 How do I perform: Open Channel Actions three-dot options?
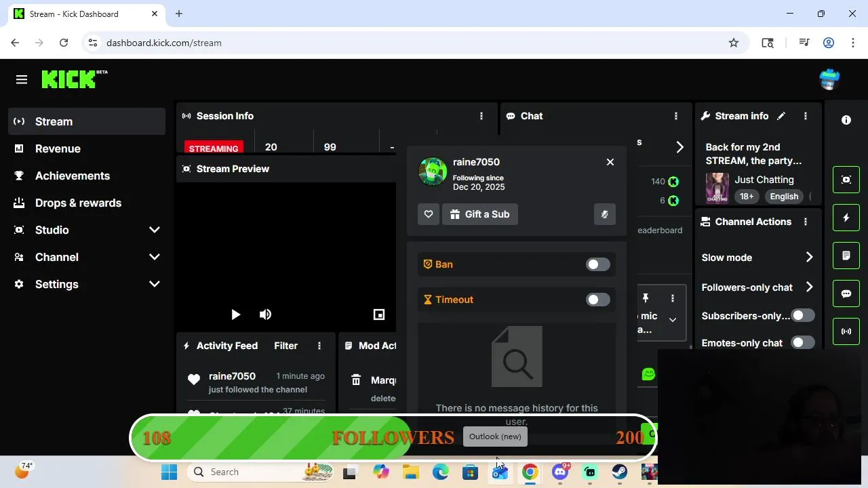pos(805,222)
